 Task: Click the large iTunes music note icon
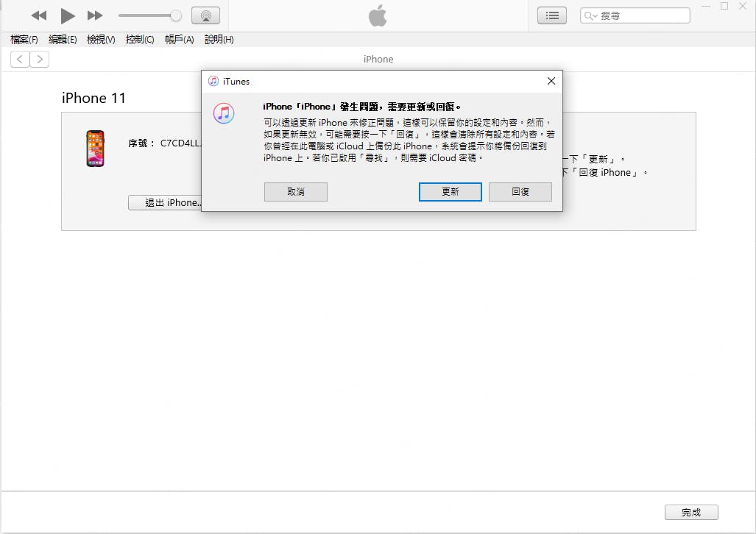224,113
